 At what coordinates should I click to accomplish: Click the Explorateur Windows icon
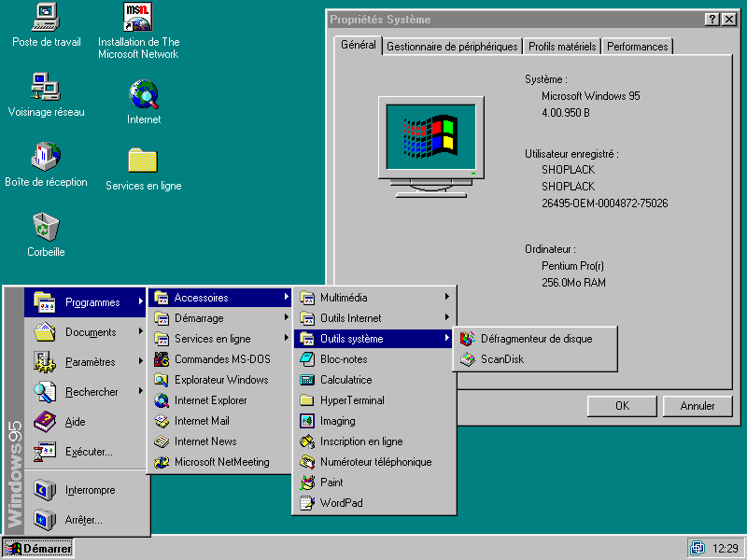click(x=162, y=380)
